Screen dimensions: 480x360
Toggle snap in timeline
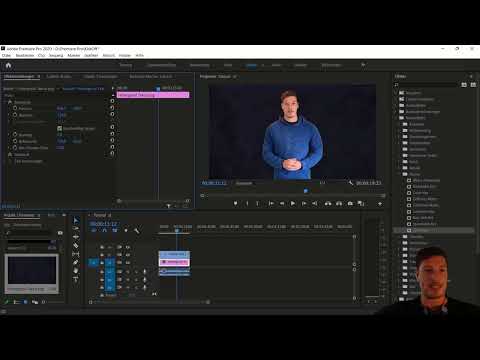coord(105,231)
